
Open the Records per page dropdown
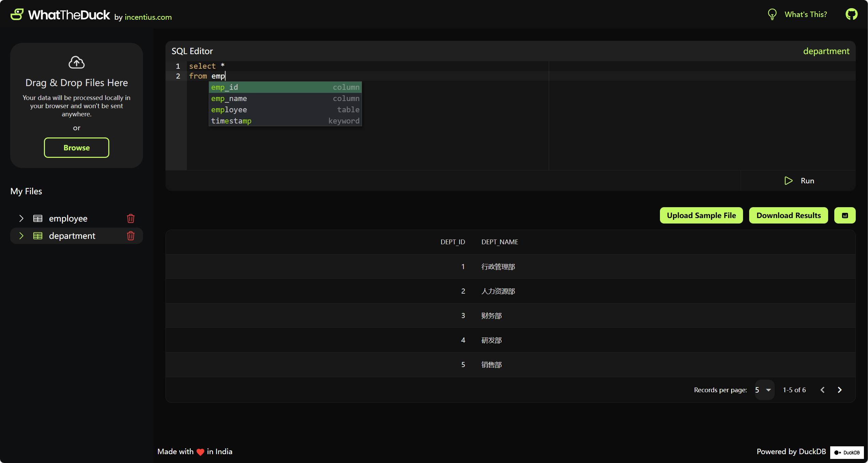coord(764,390)
